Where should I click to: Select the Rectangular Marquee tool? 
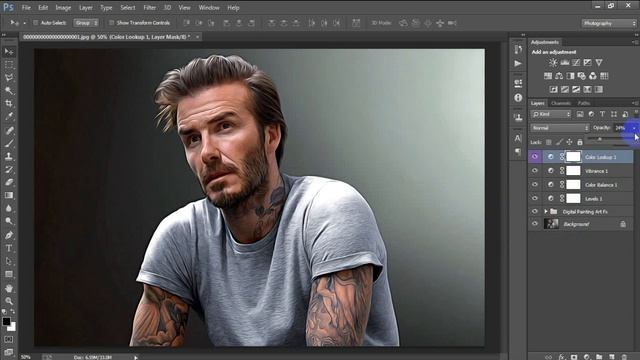(9, 64)
